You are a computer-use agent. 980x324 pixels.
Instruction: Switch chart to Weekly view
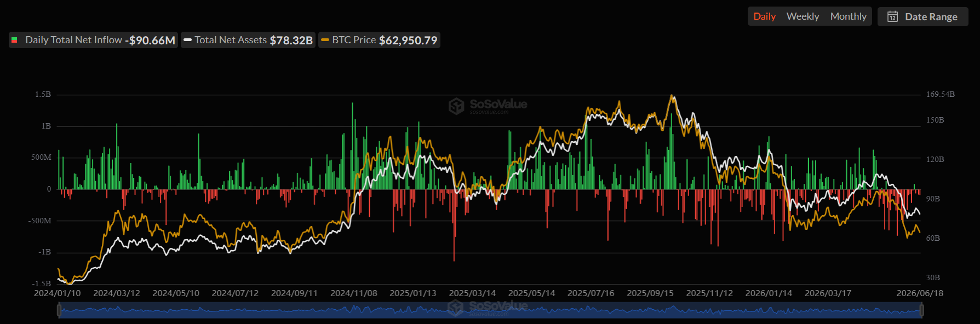point(803,16)
